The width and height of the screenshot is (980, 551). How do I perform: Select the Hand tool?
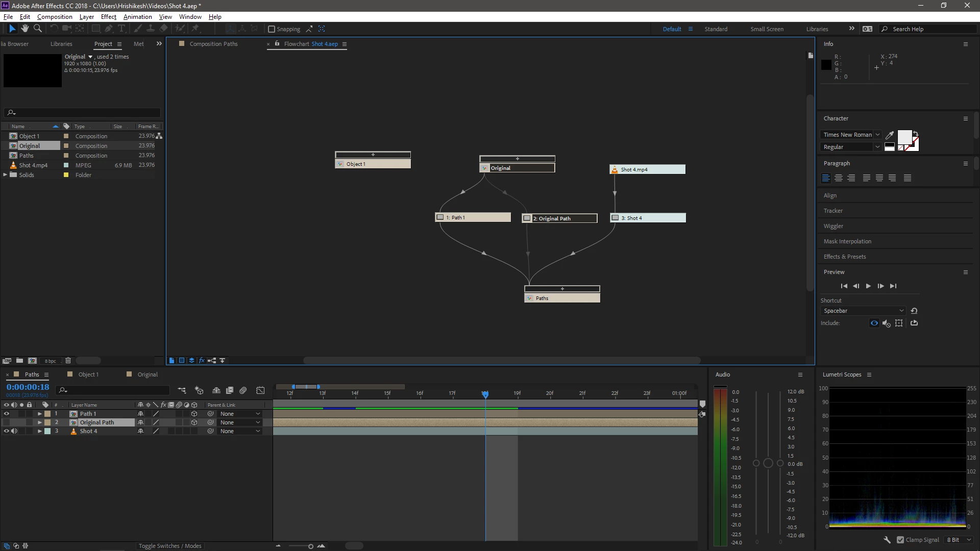coord(24,29)
